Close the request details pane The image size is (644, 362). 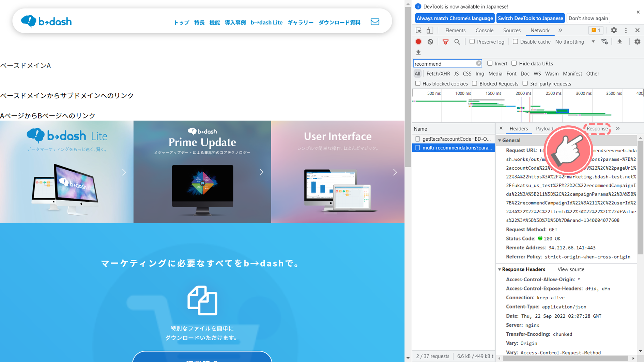point(501,128)
